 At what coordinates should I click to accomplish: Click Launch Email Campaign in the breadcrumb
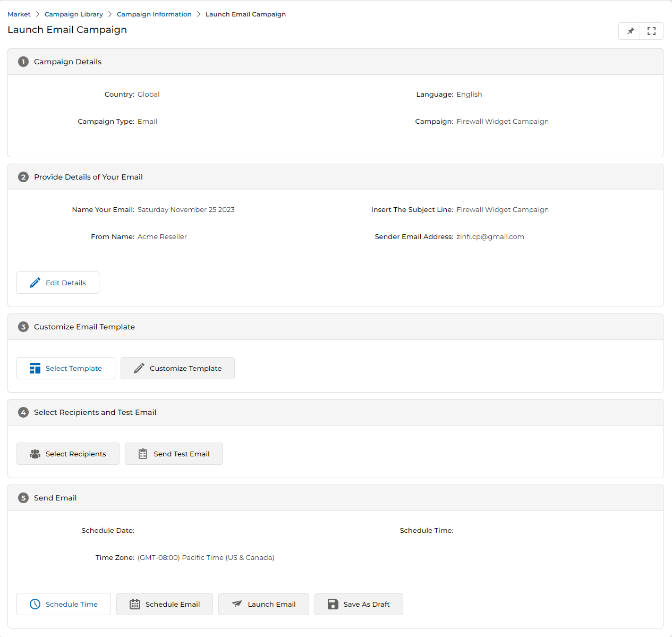point(245,14)
